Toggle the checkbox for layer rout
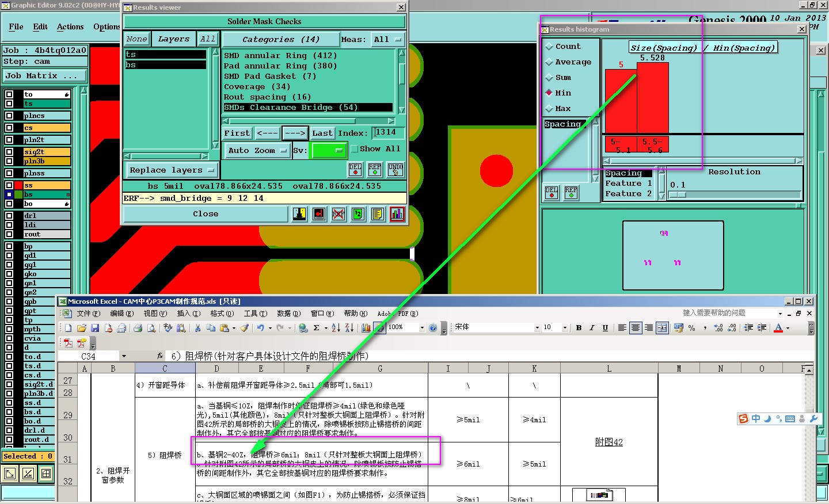The height and width of the screenshot is (504, 829). pos(9,234)
